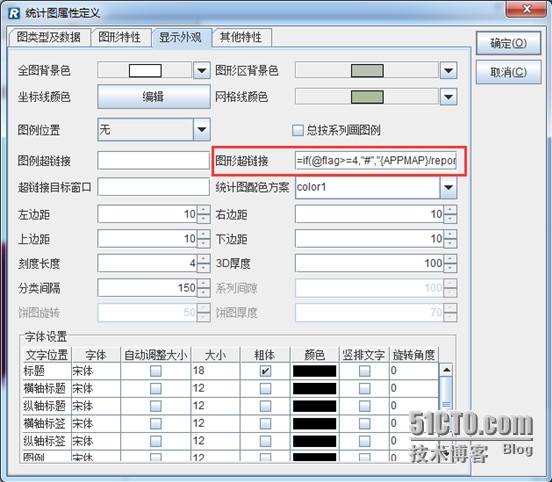Click 图例超链接 input field
This screenshot has height=482, width=552.
[x=153, y=161]
